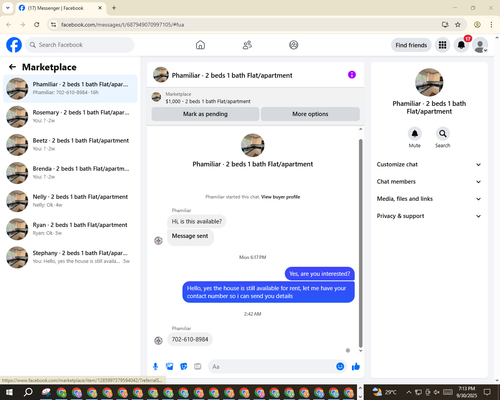This screenshot has width=500, height=400.
Task: Expand the Customize chat section
Action: (429, 164)
